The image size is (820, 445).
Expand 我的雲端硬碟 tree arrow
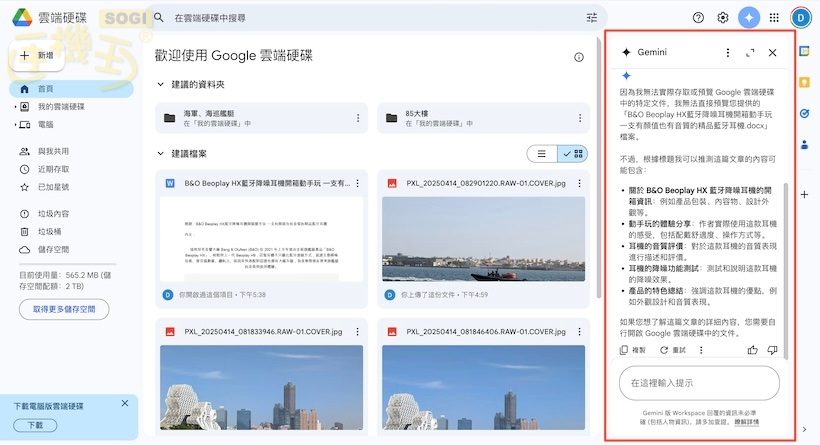[15, 107]
